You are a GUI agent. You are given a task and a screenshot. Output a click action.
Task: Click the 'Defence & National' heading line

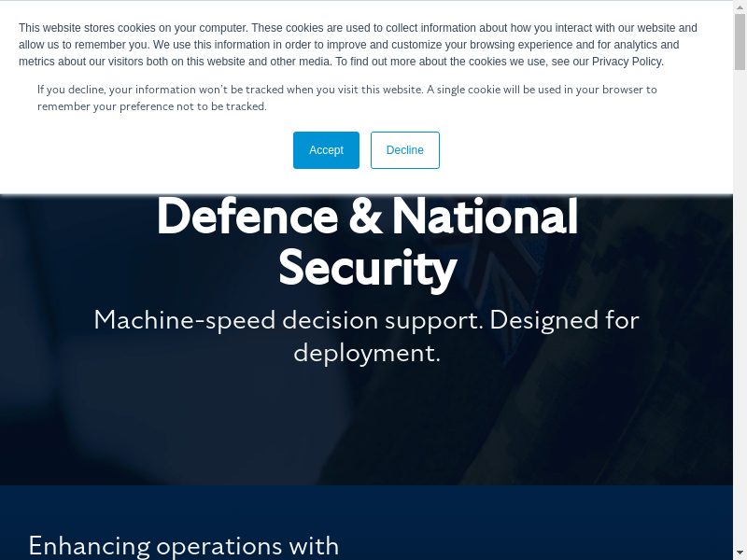point(367,217)
